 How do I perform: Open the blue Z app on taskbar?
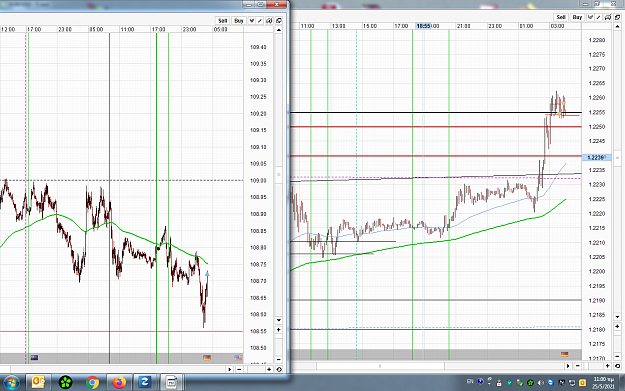(x=144, y=383)
